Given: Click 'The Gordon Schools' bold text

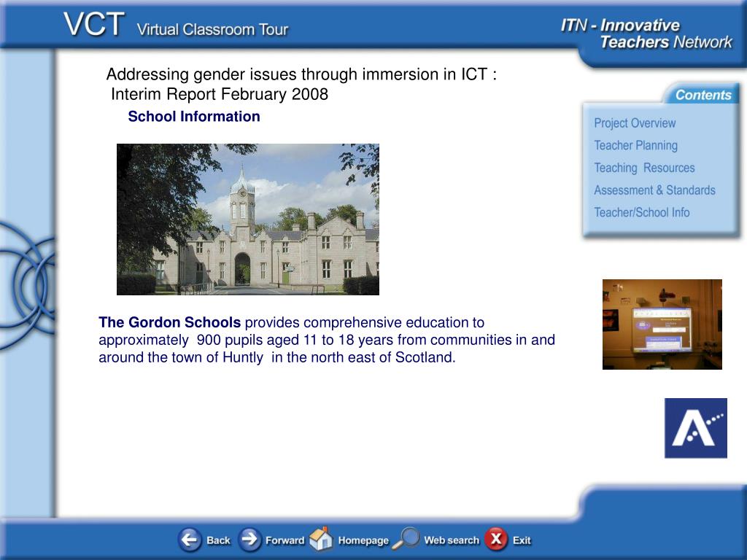Looking at the screenshot, I should point(169,322).
